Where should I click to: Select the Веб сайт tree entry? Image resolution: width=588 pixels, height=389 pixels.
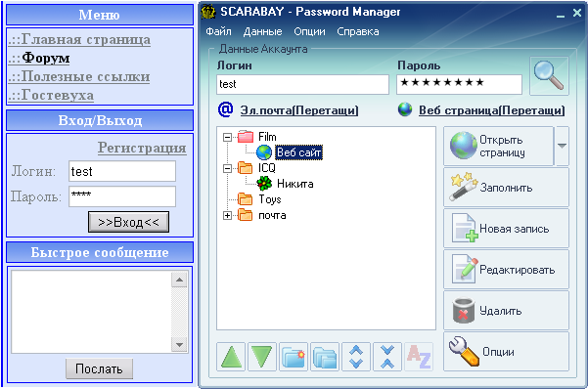click(x=298, y=152)
